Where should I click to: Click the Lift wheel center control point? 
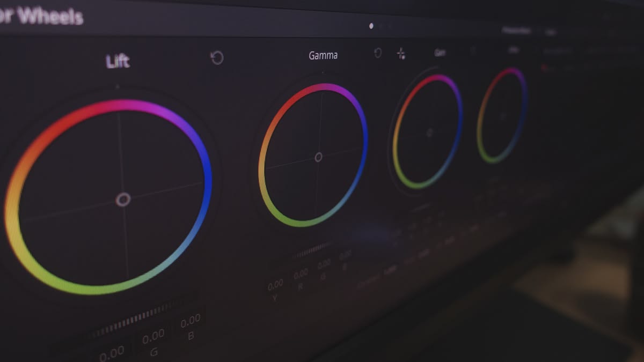(x=123, y=200)
